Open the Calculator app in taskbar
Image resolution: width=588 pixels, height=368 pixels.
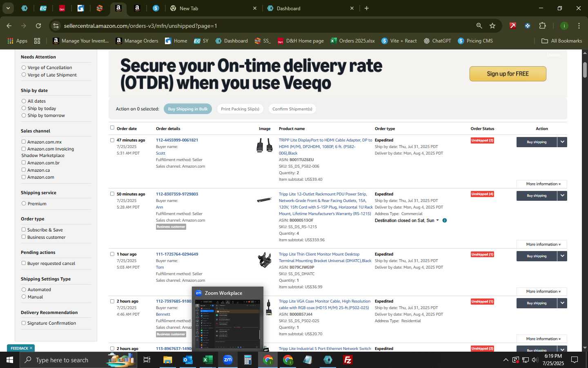247,360
